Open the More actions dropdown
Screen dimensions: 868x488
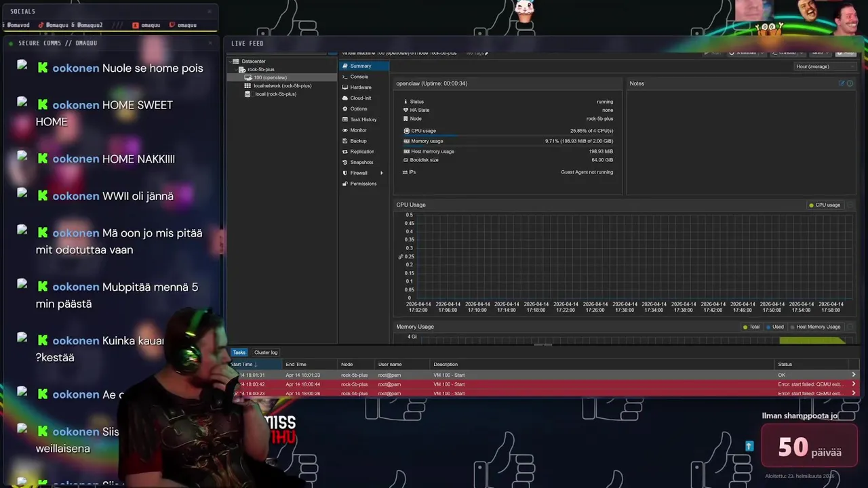pos(820,53)
